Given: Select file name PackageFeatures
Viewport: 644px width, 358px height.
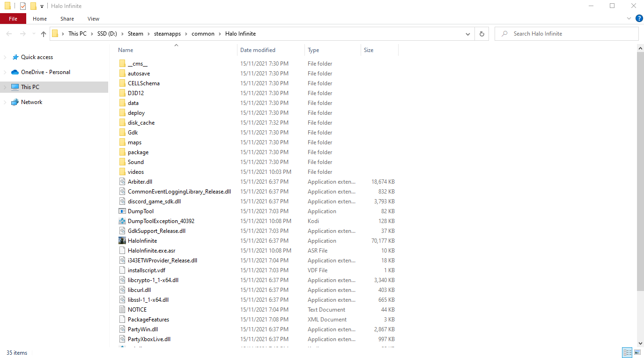Looking at the screenshot, I should point(148,320).
